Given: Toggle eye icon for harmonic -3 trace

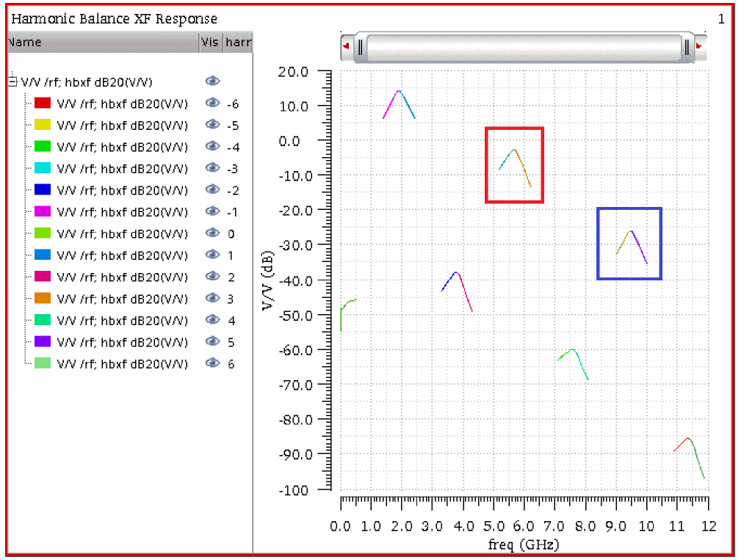Looking at the screenshot, I should (x=212, y=168).
